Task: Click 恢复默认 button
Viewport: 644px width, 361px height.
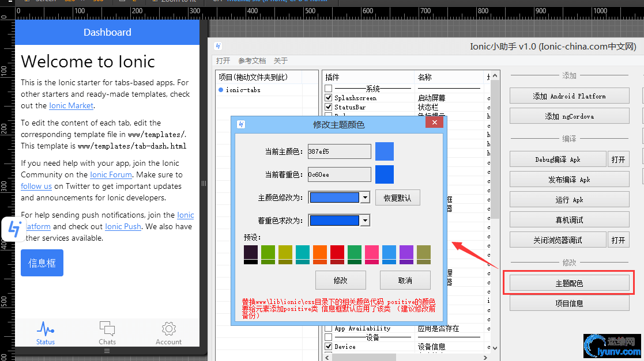Action: [x=398, y=197]
